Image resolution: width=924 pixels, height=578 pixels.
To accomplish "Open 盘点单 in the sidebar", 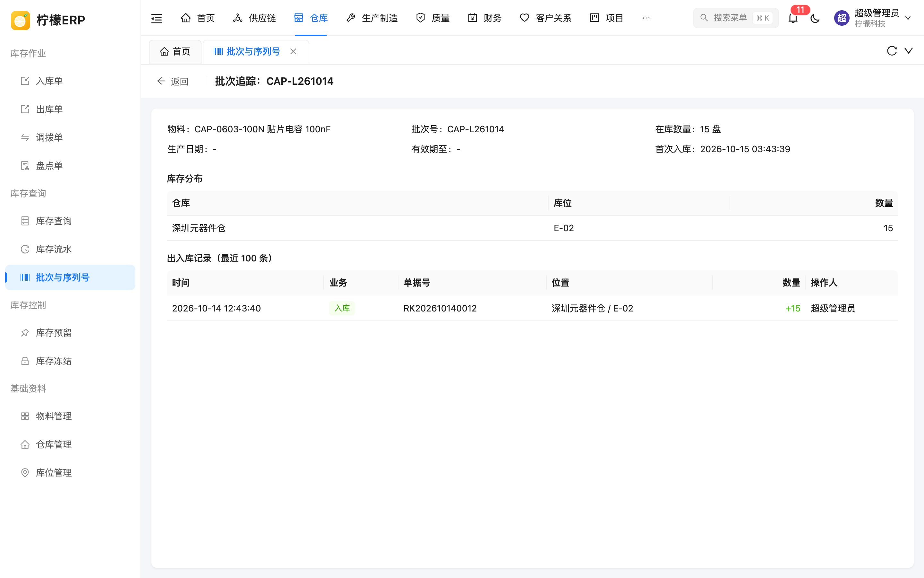I will coord(70,166).
